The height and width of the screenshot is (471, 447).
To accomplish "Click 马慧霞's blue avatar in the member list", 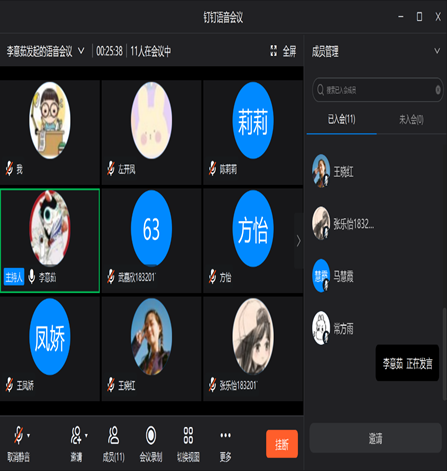I will (321, 276).
